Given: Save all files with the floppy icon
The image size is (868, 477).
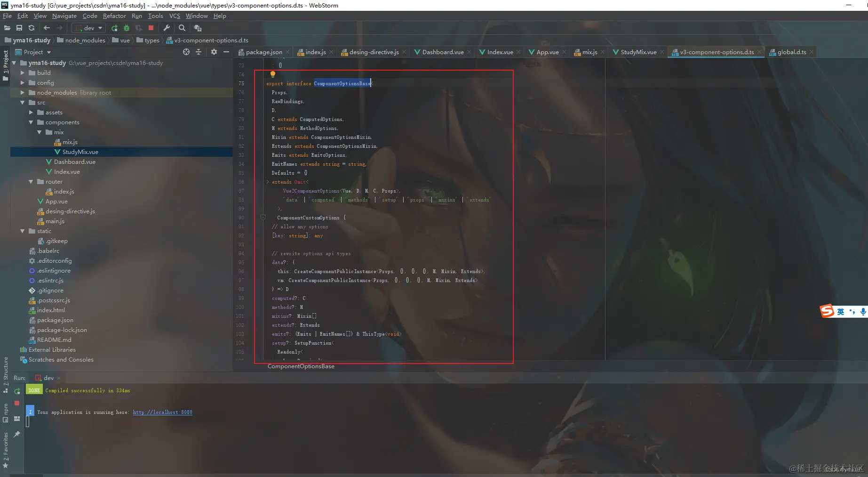Looking at the screenshot, I should tap(19, 28).
